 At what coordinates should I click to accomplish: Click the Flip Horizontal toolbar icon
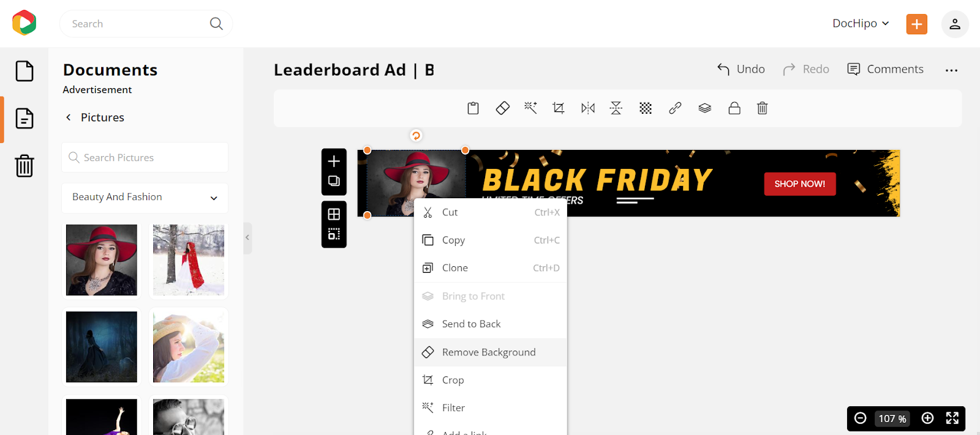pos(588,108)
